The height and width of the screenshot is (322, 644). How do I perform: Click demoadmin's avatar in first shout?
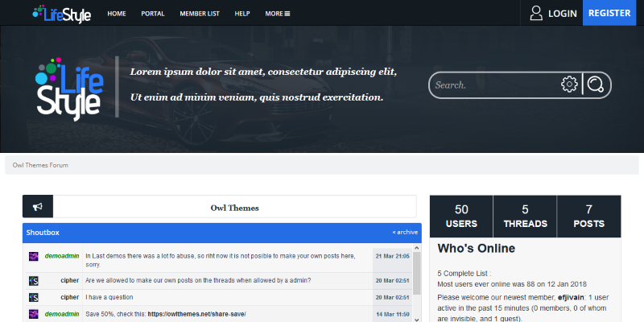tap(34, 256)
